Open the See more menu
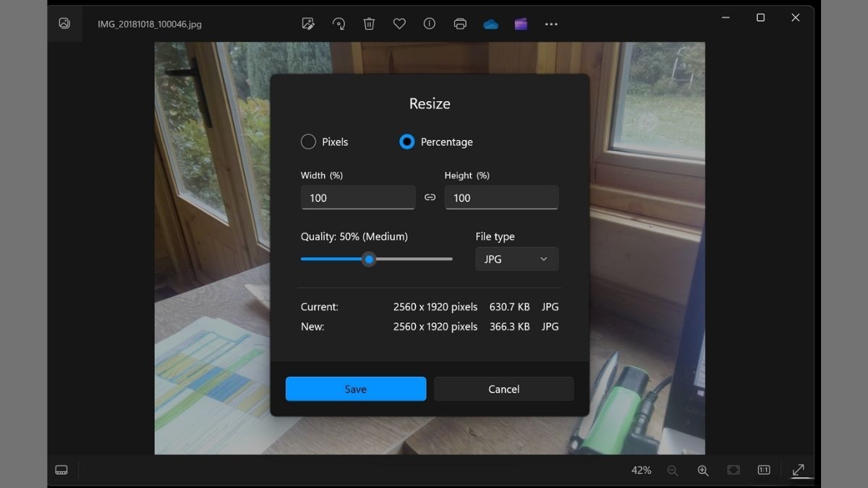The height and width of the screenshot is (488, 868). click(551, 24)
